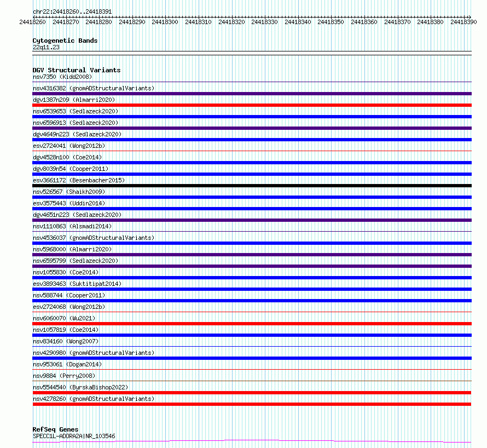Select nsv4278260 (gnomADStructuralVariants) label

click(x=94, y=399)
